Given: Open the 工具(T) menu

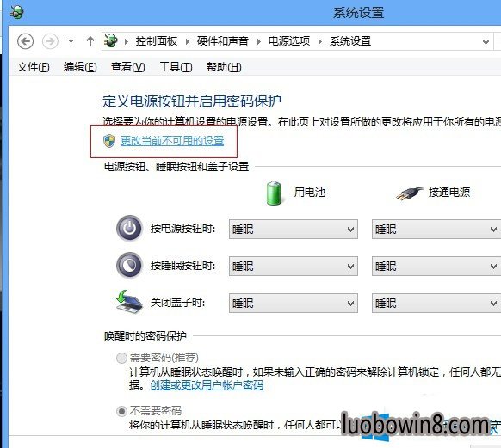Looking at the screenshot, I should tap(176, 67).
